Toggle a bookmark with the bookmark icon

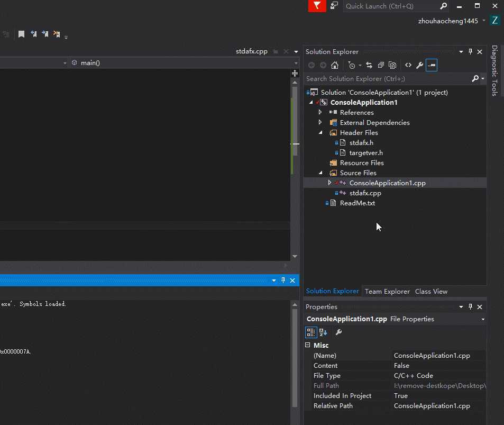pos(21,34)
